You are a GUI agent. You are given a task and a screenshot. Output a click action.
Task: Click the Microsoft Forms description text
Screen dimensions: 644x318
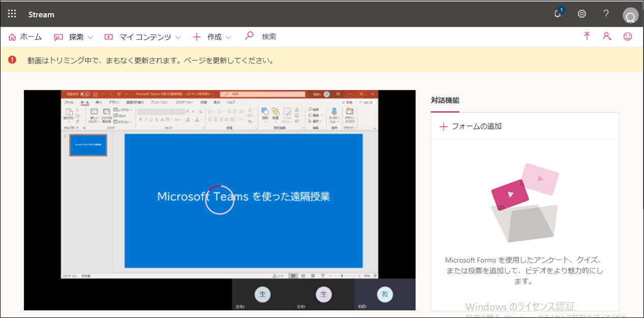coord(524,270)
